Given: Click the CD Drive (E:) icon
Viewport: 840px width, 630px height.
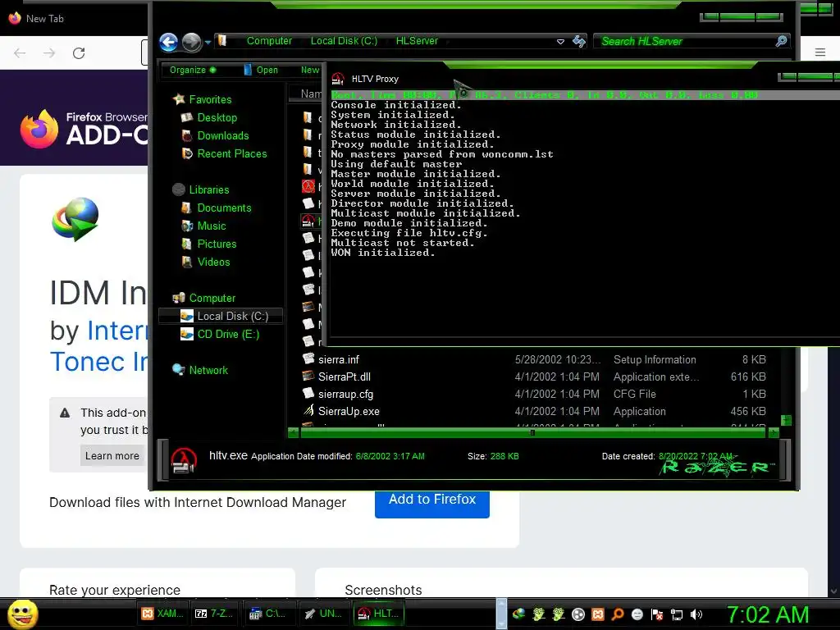Looking at the screenshot, I should point(186,335).
